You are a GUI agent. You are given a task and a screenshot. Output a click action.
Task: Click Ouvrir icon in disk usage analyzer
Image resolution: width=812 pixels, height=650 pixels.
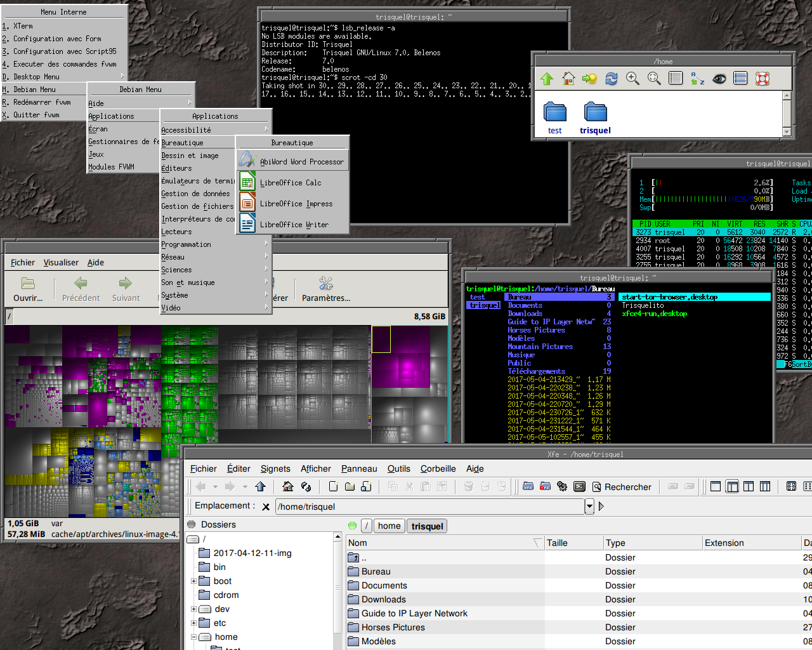pyautogui.click(x=28, y=289)
